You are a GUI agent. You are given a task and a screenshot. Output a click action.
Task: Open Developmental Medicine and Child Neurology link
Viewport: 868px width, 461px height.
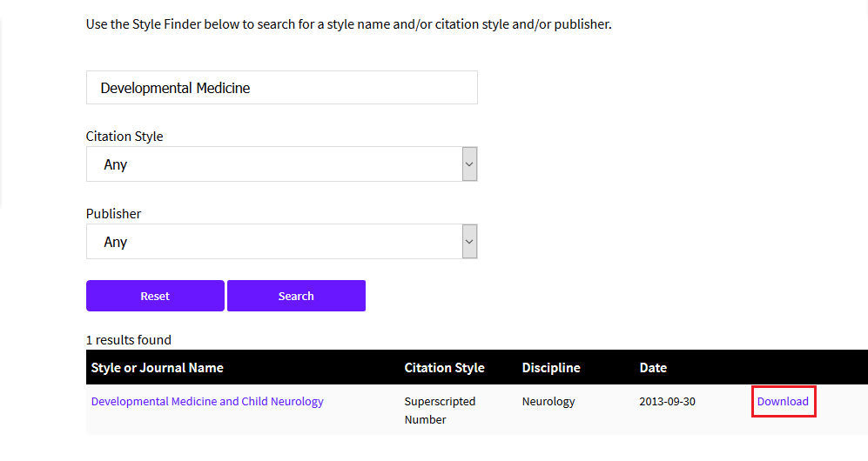click(x=207, y=401)
